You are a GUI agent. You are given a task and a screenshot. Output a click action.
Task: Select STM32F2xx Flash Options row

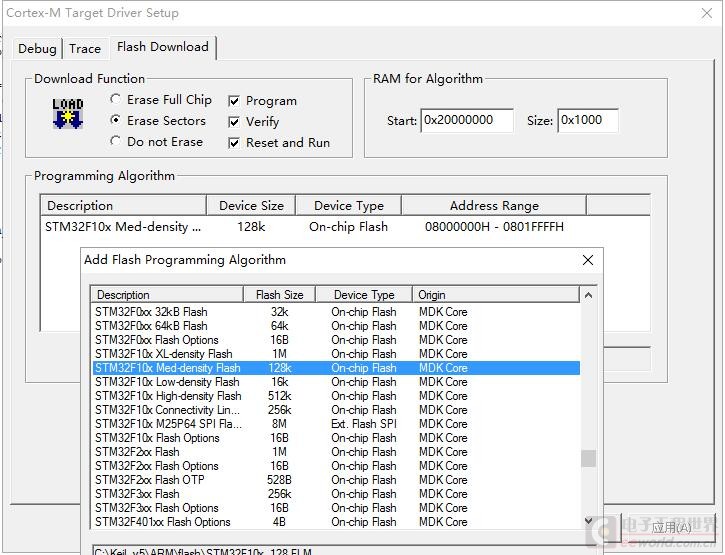336,466
